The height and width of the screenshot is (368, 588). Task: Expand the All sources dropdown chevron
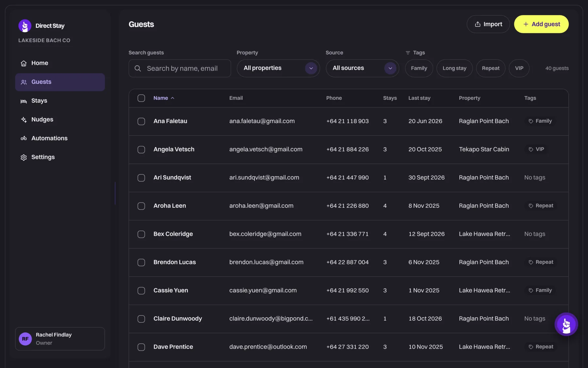click(x=390, y=68)
